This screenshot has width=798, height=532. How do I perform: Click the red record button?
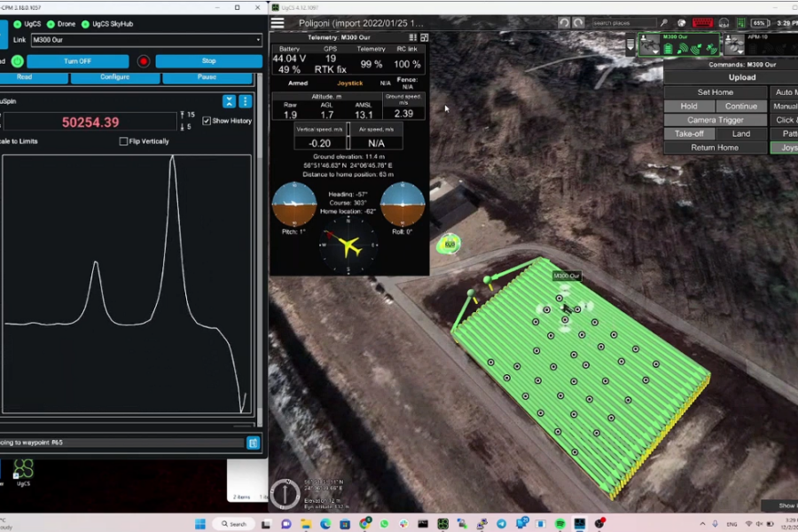tap(144, 61)
